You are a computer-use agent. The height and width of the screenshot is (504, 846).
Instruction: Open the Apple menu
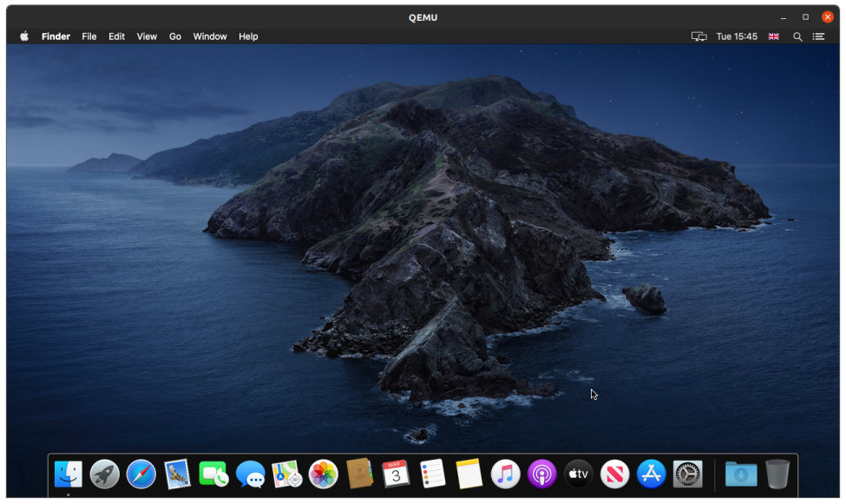[24, 36]
